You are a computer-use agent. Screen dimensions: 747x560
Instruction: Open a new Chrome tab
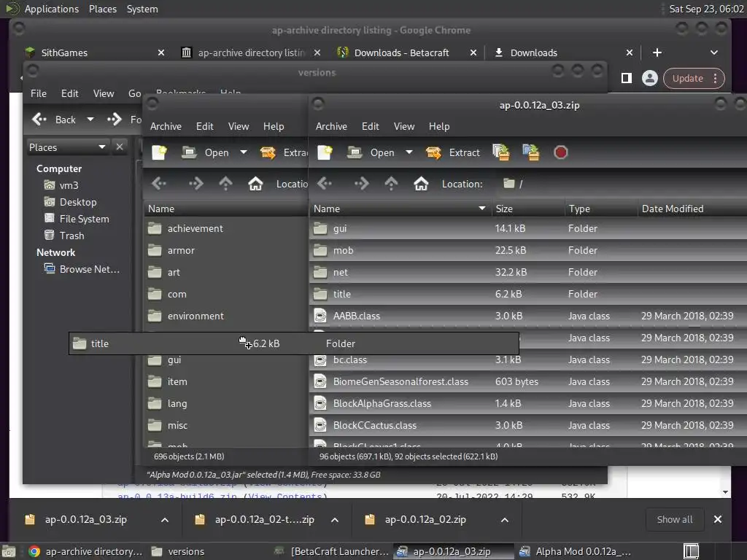coord(657,52)
